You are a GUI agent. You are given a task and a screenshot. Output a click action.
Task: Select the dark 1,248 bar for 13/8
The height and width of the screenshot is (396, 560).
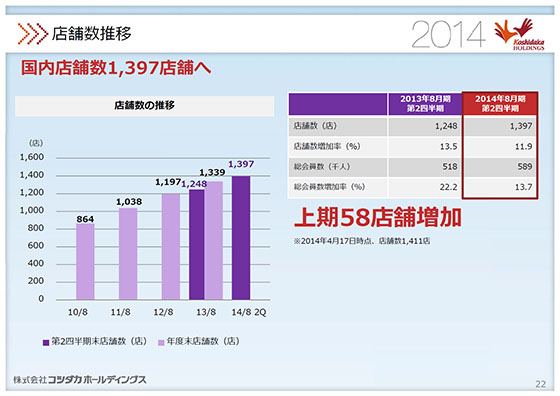point(196,245)
